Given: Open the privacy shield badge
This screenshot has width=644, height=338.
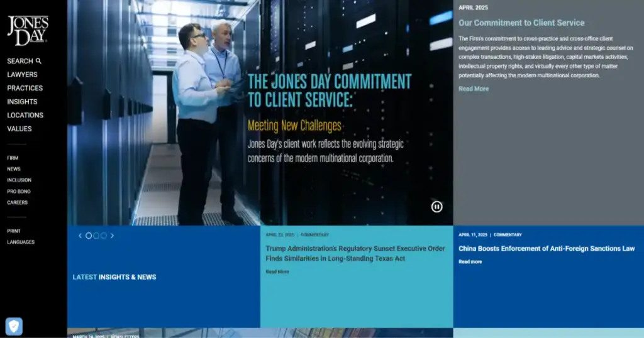Looking at the screenshot, I should [x=14, y=327].
